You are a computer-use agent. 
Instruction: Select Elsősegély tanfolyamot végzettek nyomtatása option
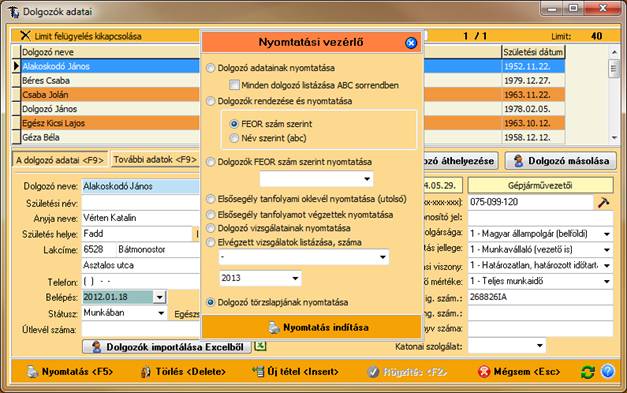[x=210, y=215]
